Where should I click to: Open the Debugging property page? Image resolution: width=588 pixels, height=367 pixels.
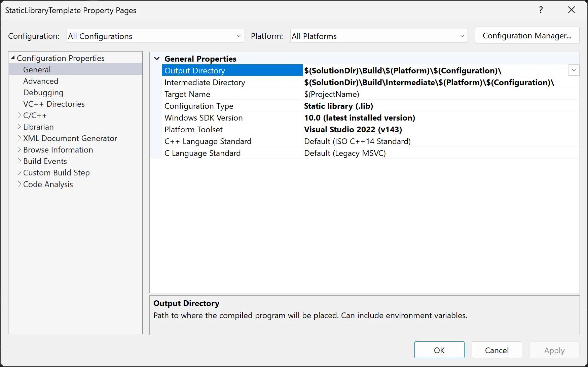43,93
